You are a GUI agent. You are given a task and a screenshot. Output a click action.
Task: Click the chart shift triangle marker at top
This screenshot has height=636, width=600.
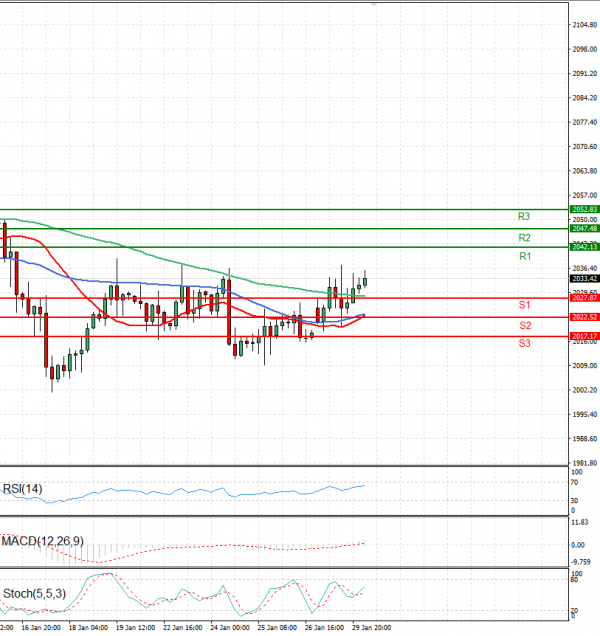[x=374, y=4]
